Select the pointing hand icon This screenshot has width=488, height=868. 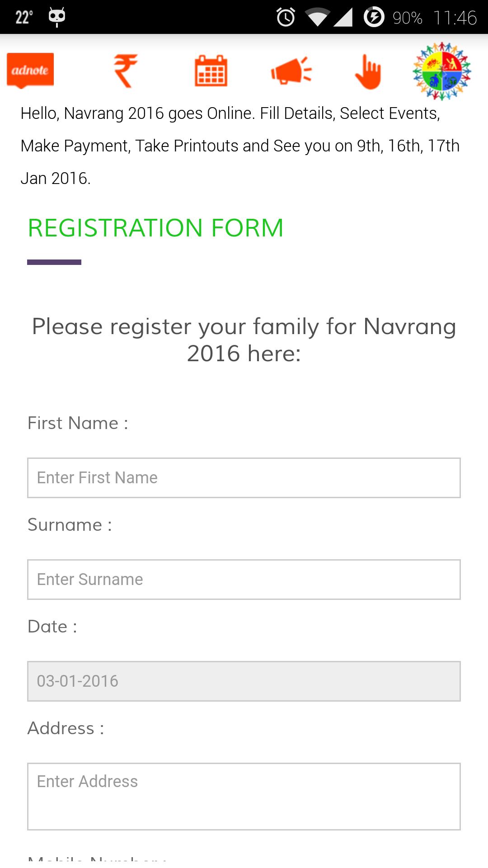pos(368,71)
